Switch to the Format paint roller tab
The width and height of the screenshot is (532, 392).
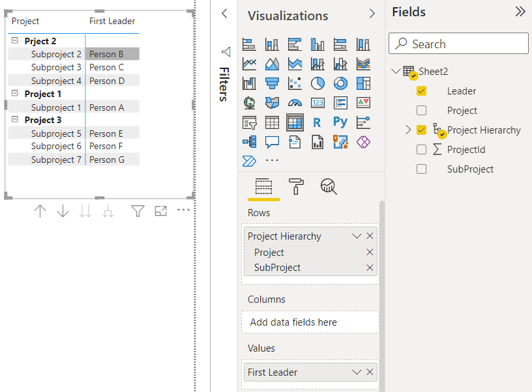296,186
